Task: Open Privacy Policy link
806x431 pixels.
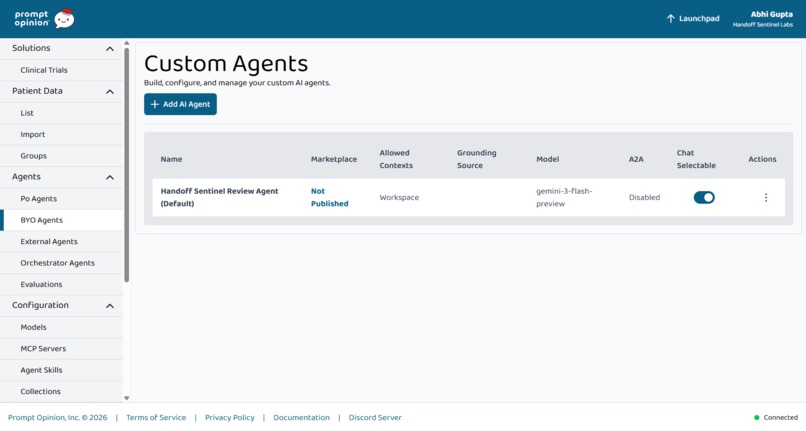Action: coord(230,418)
